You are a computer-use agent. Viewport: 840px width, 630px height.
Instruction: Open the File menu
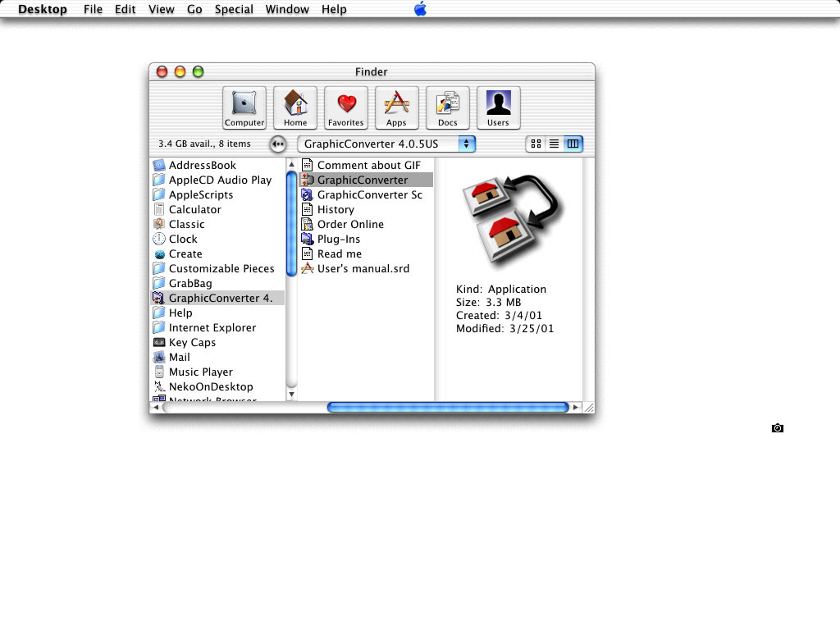(94, 9)
